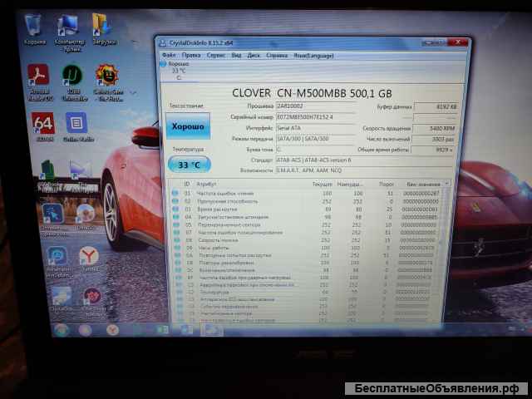Open the Загрузки folder on desktop

click(103, 27)
